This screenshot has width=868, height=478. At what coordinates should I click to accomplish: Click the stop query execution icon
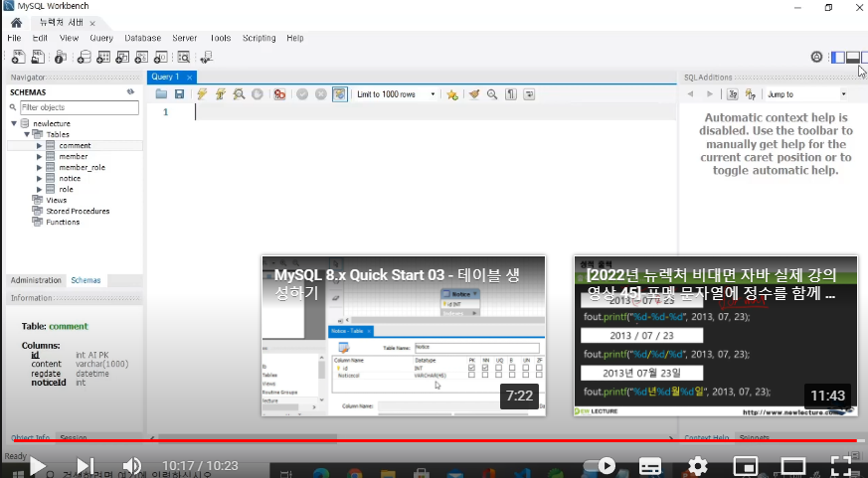click(257, 94)
